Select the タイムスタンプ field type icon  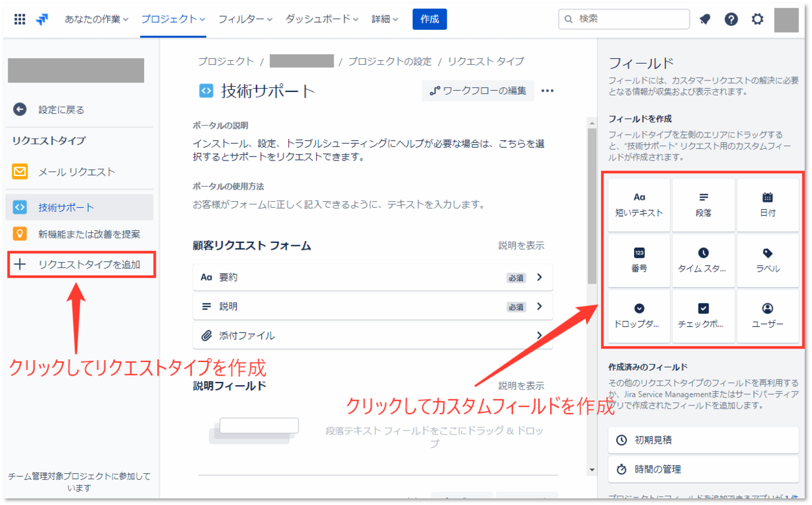pyautogui.click(x=703, y=260)
